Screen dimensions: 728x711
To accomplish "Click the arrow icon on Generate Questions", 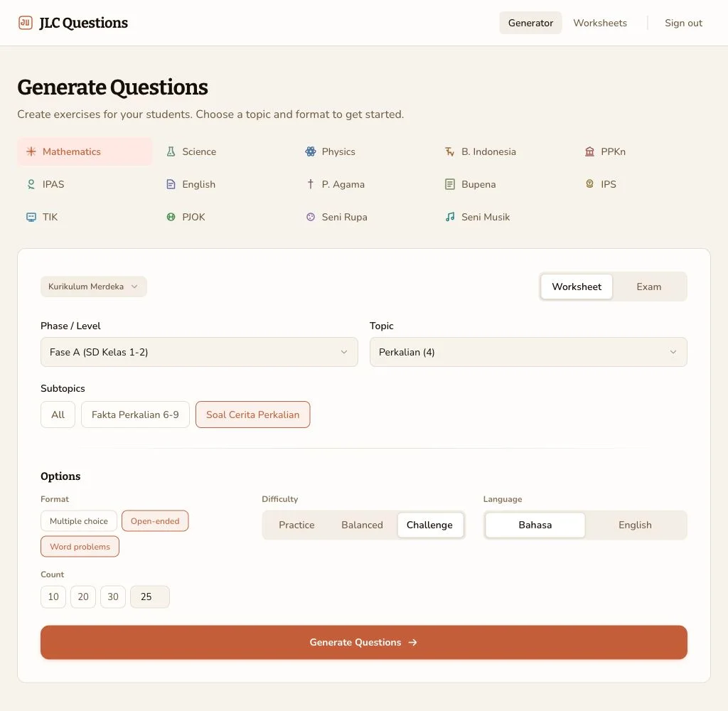I will pos(413,642).
